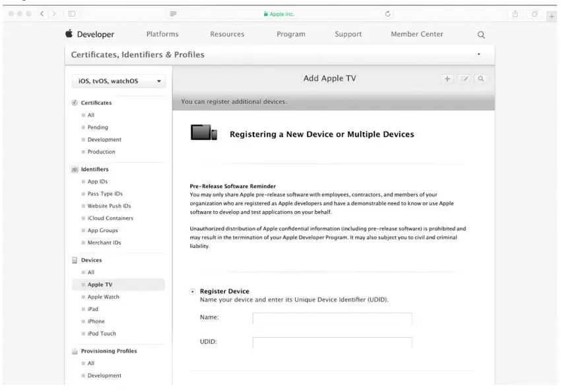561x392 pixels.
Task: Click the Identifiers section heading
Action: (95, 169)
